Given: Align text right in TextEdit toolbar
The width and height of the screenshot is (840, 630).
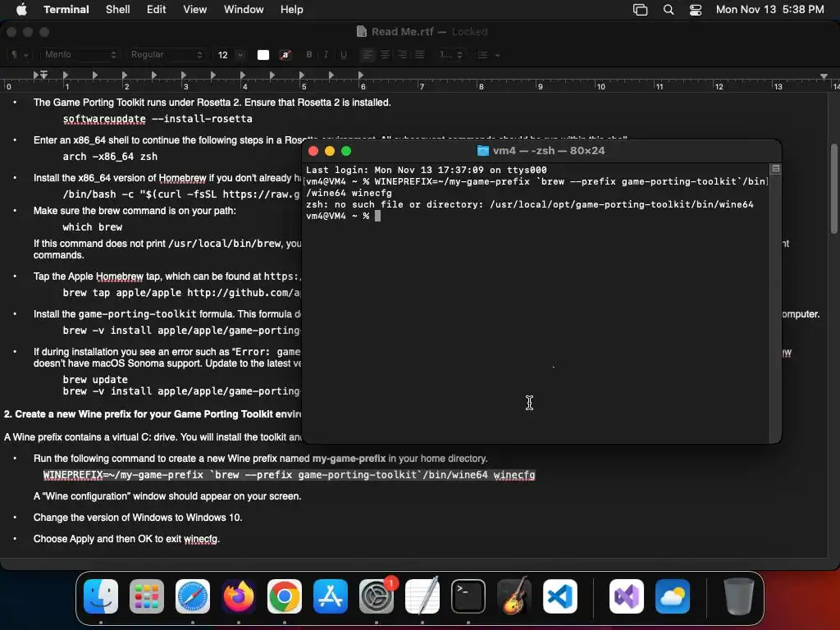Looking at the screenshot, I should [402, 55].
